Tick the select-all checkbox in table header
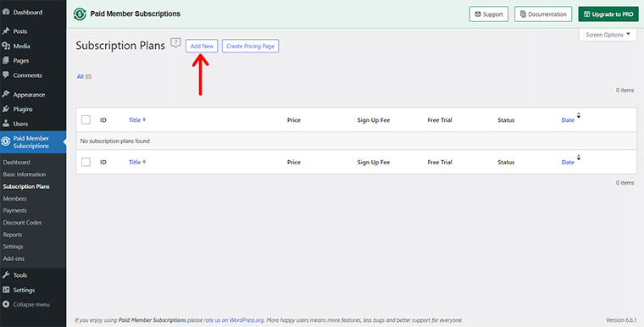The height and width of the screenshot is (327, 644). (86, 120)
